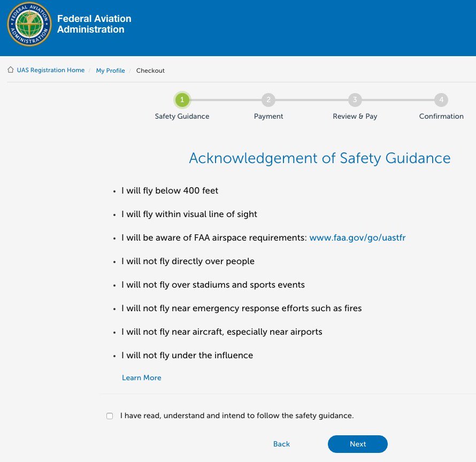Click 'I will not fly over stadiums' line

[213, 284]
